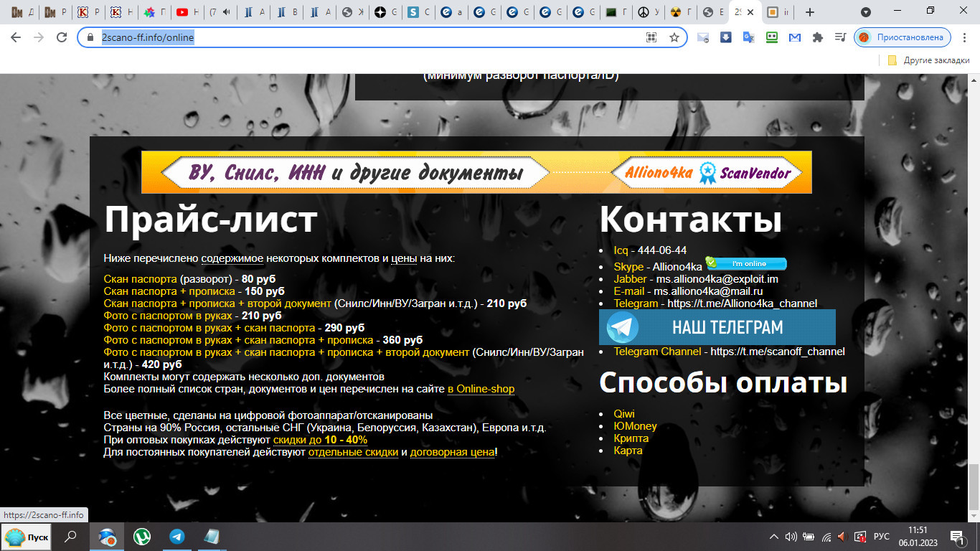Open the в Online-shop link
Image resolution: width=980 pixels, height=551 pixels.
pyautogui.click(x=481, y=389)
